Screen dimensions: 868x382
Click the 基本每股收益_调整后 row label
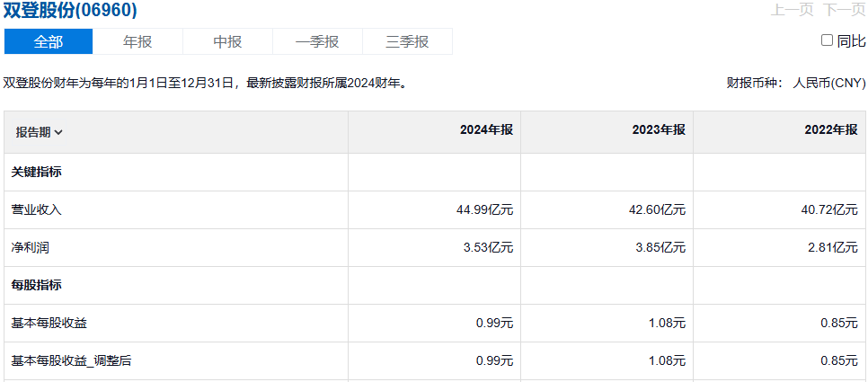pyautogui.click(x=71, y=361)
